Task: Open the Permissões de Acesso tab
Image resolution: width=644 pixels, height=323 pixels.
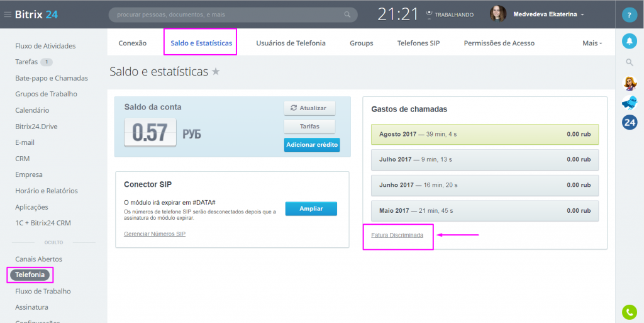Action: click(x=499, y=43)
